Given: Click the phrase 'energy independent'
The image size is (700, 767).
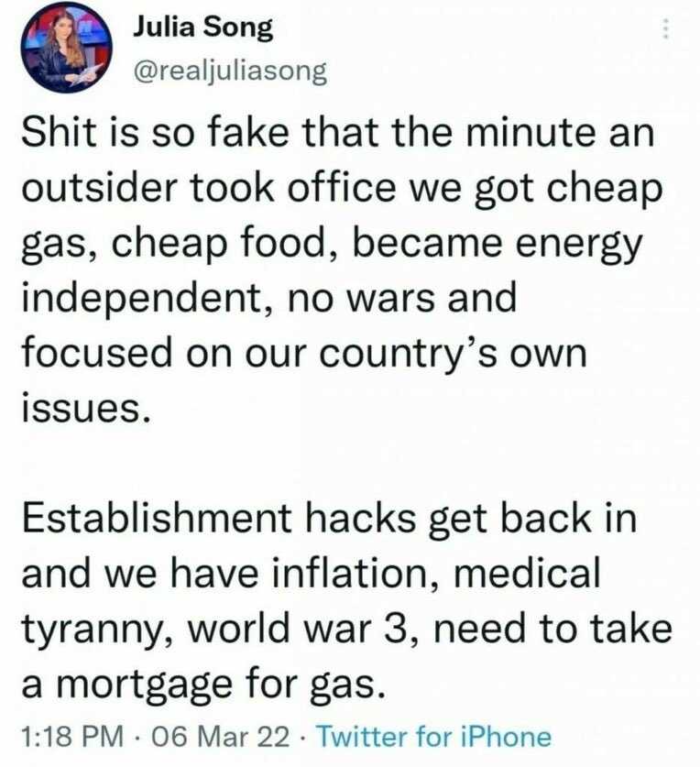Looking at the screenshot, I should click(332, 270).
